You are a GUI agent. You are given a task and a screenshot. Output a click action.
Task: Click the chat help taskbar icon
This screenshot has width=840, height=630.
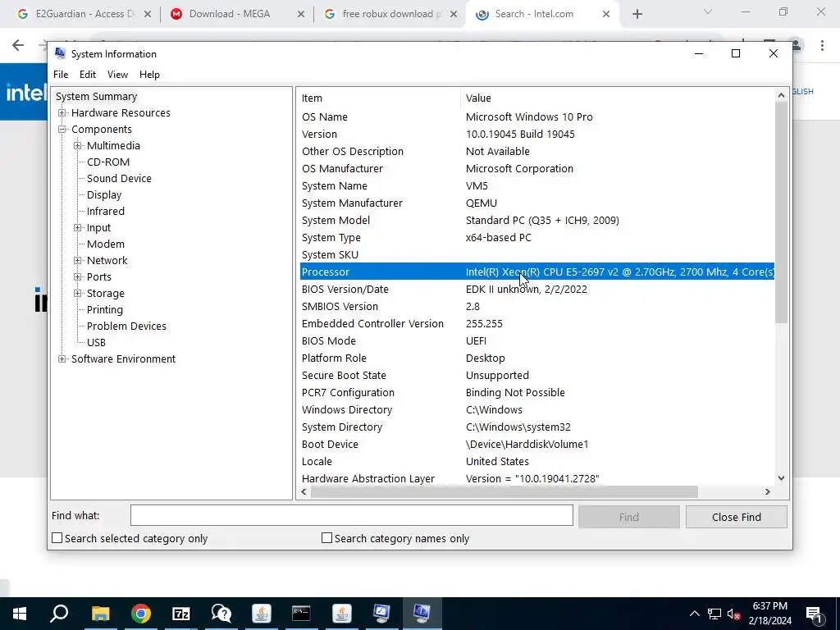(221, 614)
